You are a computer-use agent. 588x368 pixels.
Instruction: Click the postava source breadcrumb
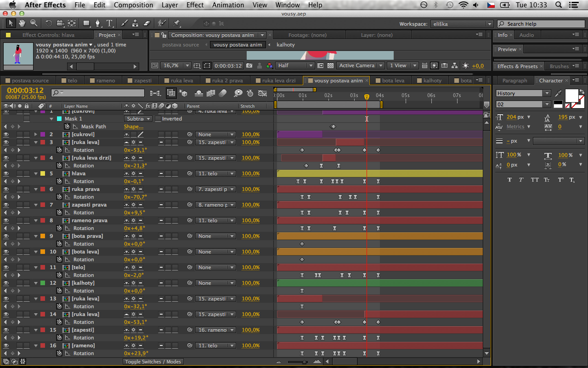coord(181,45)
